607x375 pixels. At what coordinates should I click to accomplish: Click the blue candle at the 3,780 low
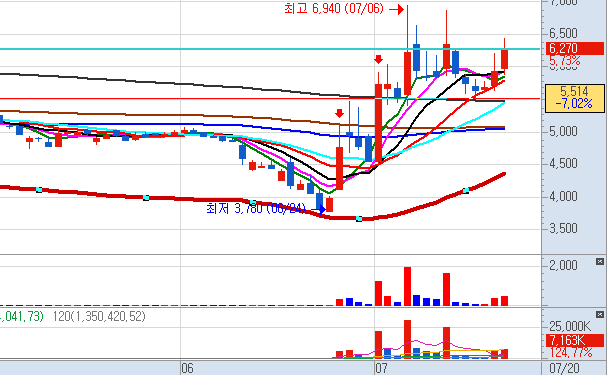[x=320, y=202]
